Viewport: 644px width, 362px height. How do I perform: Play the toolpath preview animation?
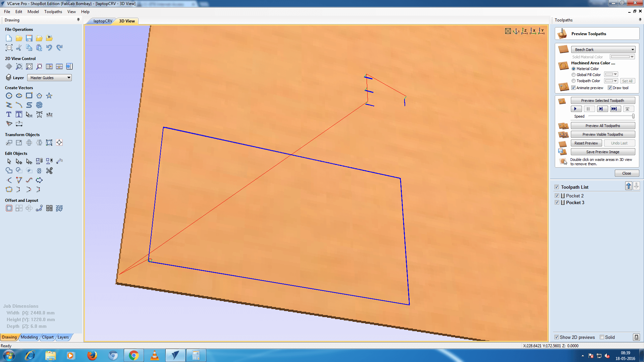pos(576,109)
